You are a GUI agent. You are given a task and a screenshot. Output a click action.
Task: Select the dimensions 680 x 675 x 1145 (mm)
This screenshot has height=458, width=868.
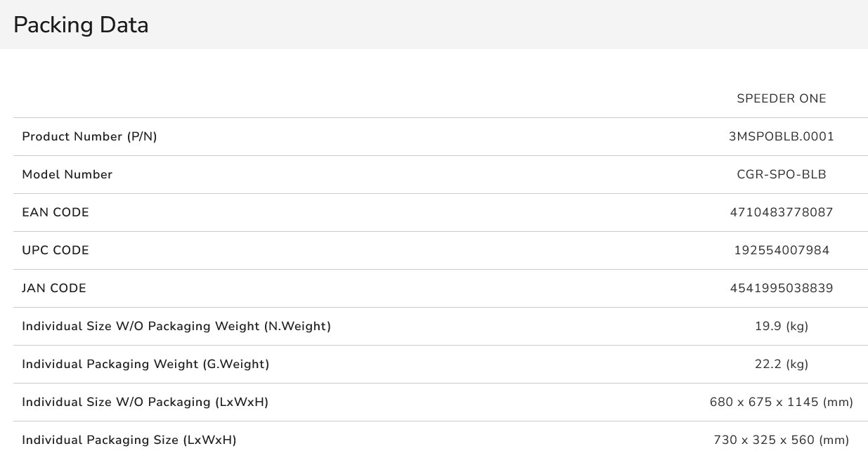point(781,403)
